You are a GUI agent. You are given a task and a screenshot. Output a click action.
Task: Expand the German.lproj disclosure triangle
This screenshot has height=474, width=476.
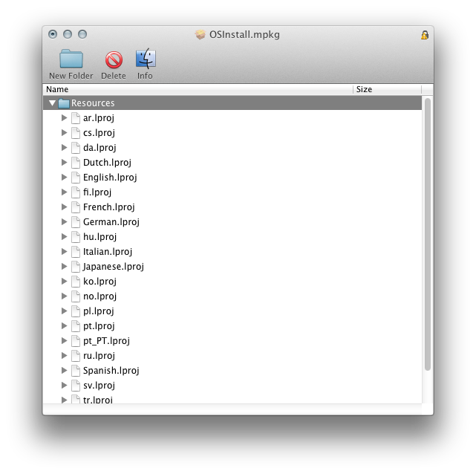tap(64, 222)
